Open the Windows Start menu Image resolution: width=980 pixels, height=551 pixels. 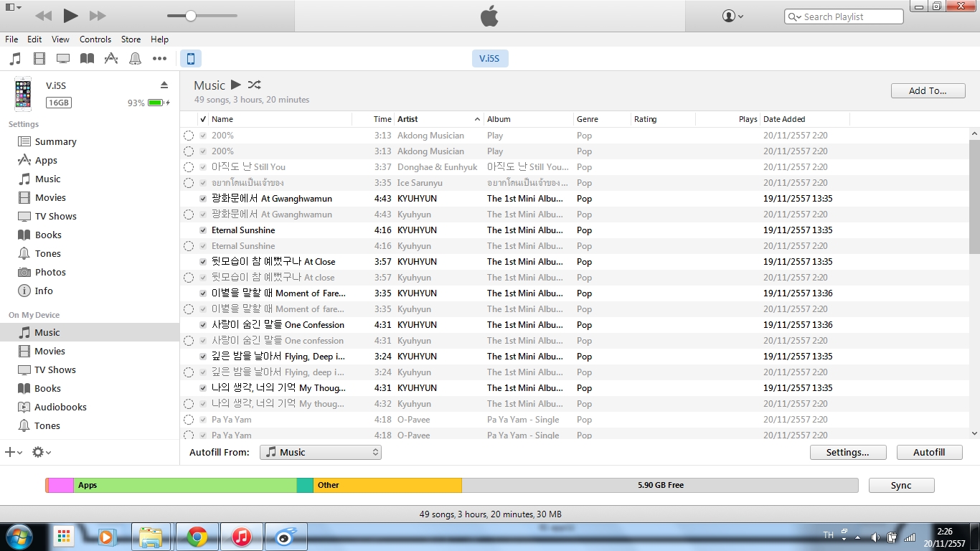coord(19,537)
